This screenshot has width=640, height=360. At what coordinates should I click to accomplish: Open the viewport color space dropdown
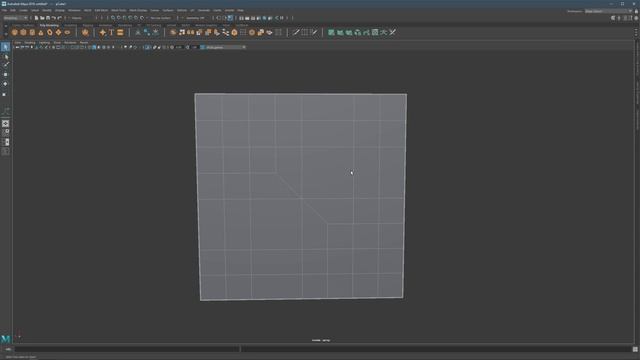(x=226, y=47)
